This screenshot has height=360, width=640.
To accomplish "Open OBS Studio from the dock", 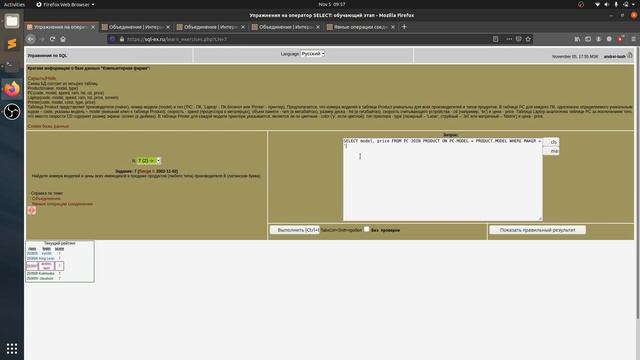I will 12,111.
